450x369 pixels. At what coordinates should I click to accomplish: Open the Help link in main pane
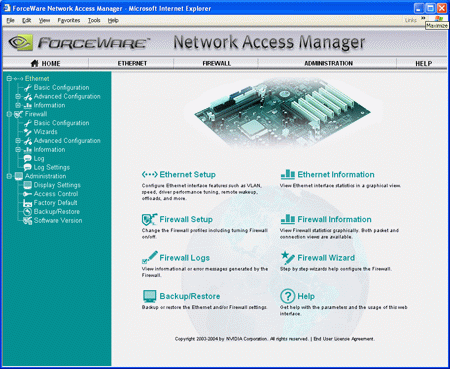click(306, 296)
